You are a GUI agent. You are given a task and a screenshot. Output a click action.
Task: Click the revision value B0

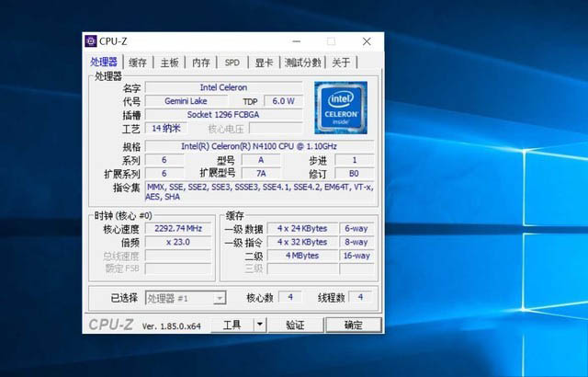[x=354, y=173]
